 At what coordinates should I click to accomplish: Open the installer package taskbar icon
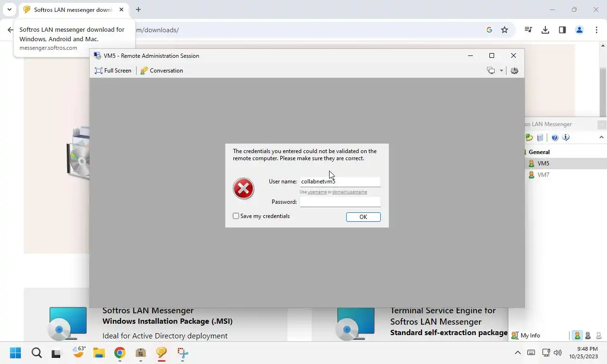pos(140,353)
